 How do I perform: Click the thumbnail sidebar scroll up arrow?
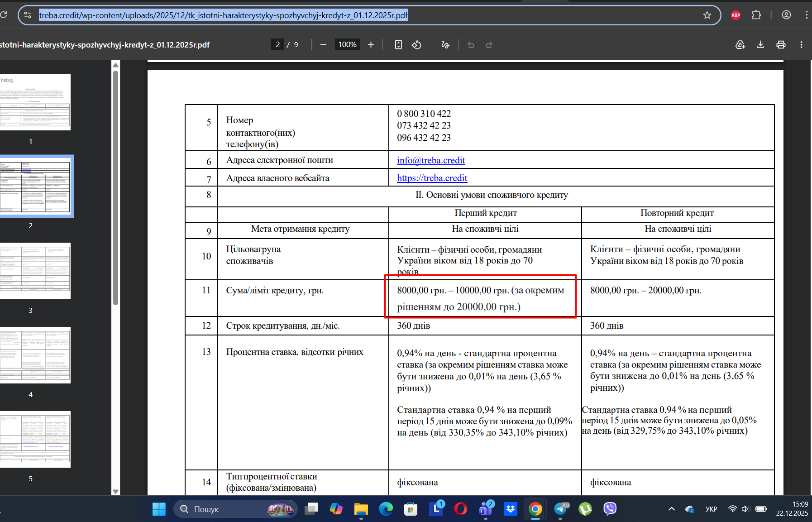[x=115, y=65]
